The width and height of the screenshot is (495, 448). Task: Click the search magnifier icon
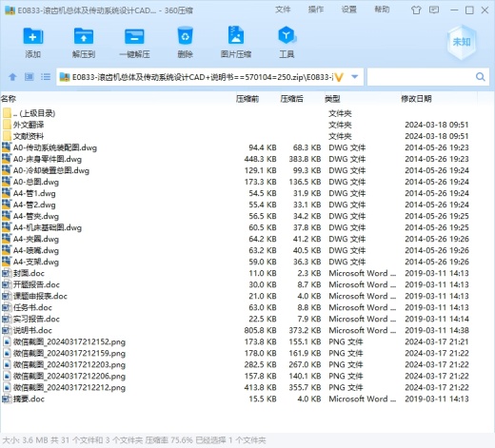480,77
